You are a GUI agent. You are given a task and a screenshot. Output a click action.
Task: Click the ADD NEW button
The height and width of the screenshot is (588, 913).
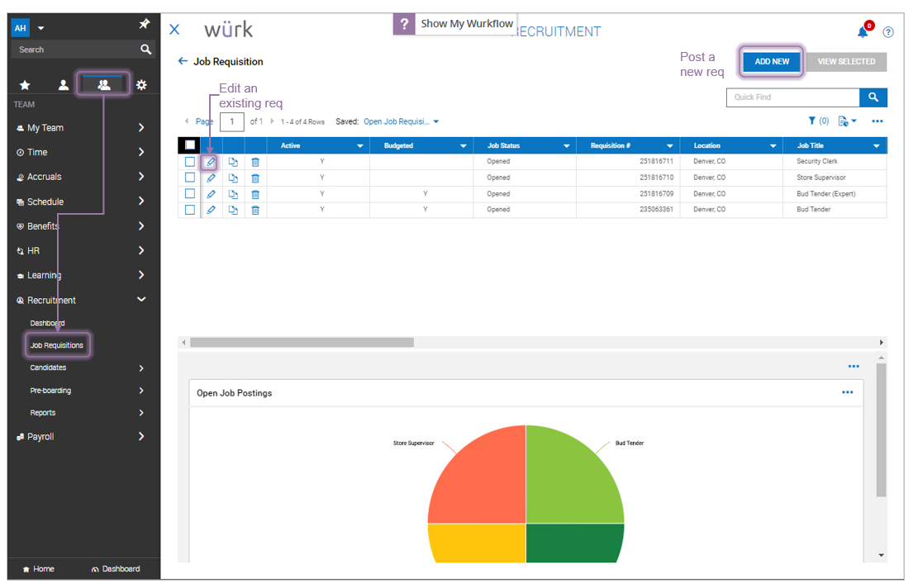click(772, 62)
